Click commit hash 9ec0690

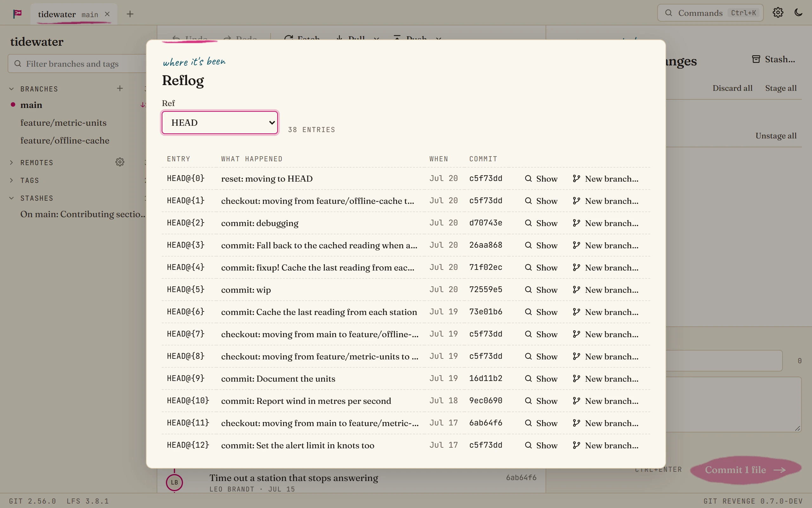[486, 400]
